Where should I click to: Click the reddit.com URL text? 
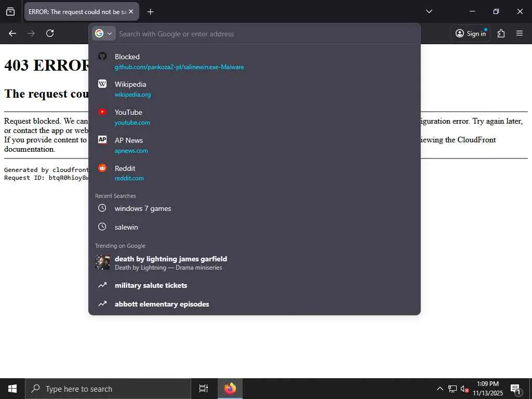click(129, 178)
